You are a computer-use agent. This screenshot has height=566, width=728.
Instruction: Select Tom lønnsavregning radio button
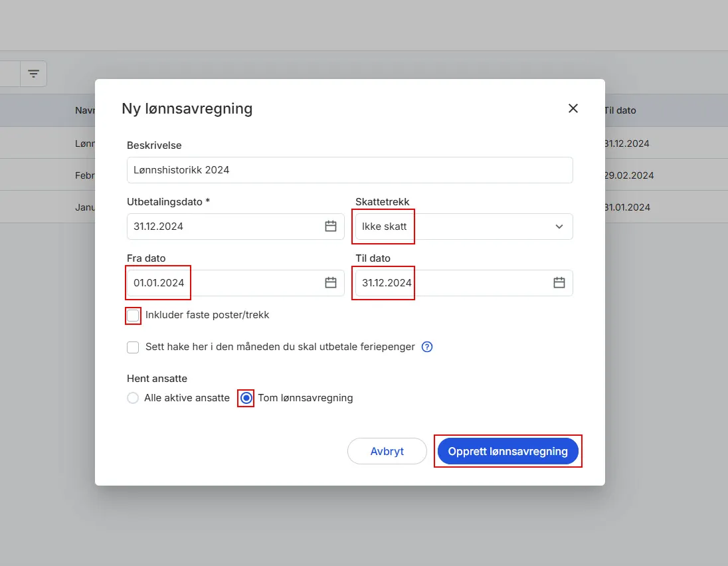(245, 397)
